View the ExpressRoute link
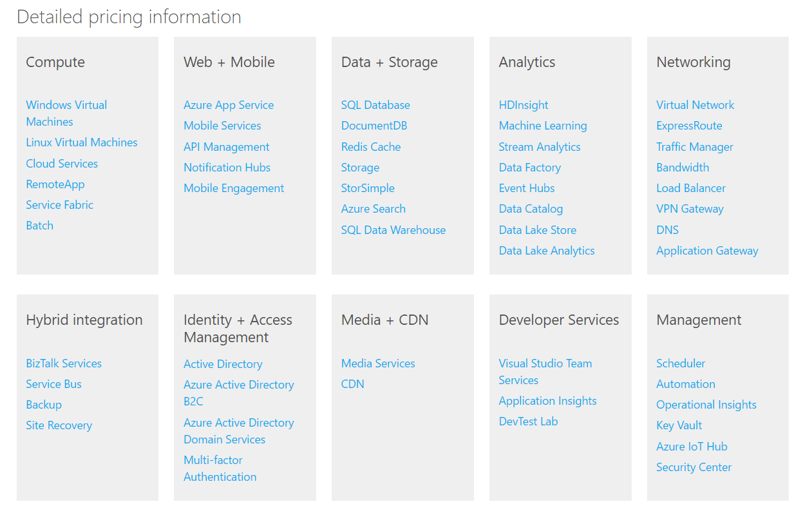This screenshot has width=812, height=513. 689,125
